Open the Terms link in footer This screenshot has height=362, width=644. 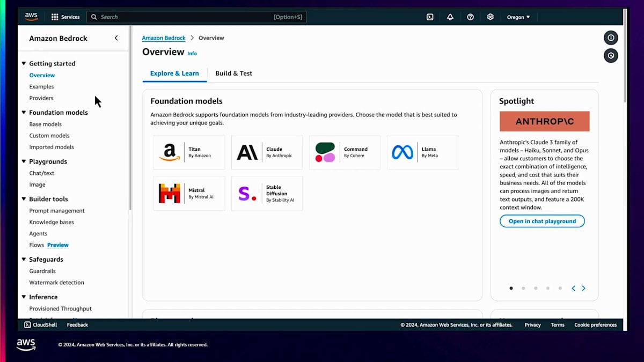click(558, 325)
